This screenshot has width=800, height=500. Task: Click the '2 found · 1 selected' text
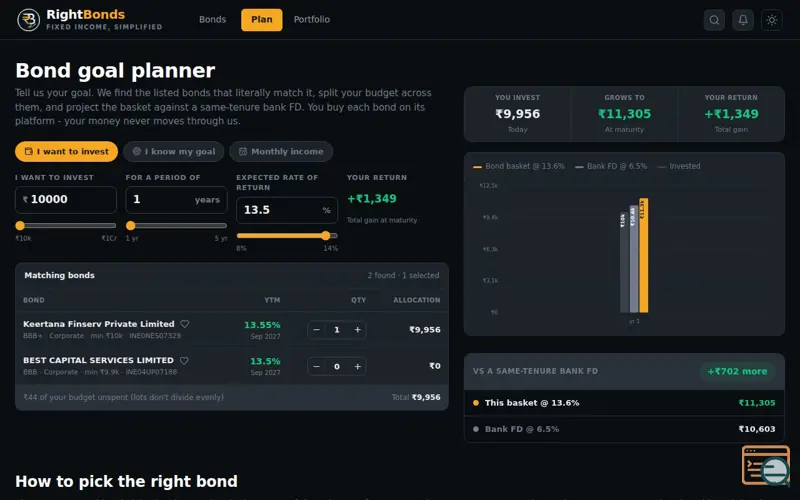pyautogui.click(x=403, y=276)
